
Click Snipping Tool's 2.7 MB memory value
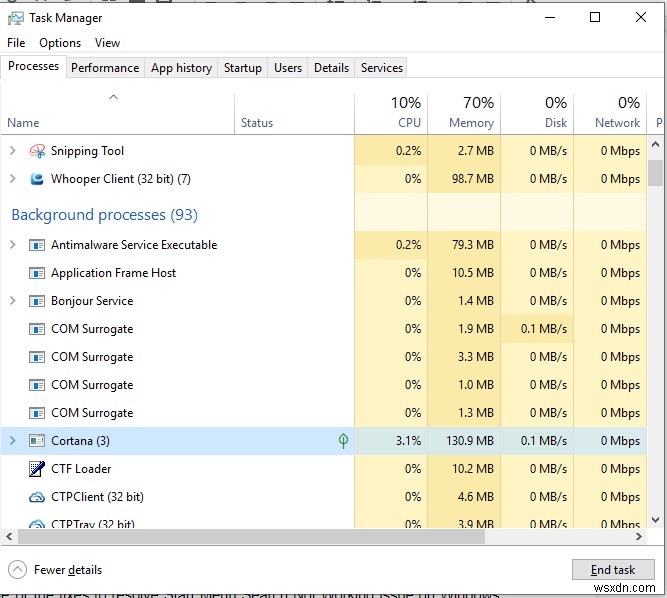[476, 151]
